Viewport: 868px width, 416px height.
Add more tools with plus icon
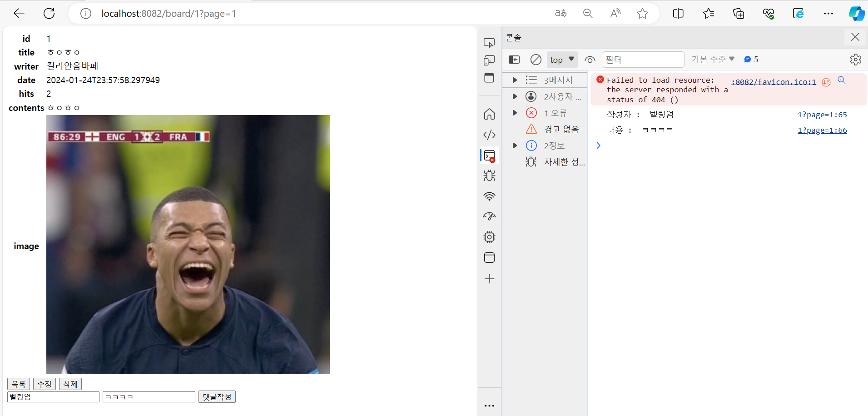[x=489, y=279]
